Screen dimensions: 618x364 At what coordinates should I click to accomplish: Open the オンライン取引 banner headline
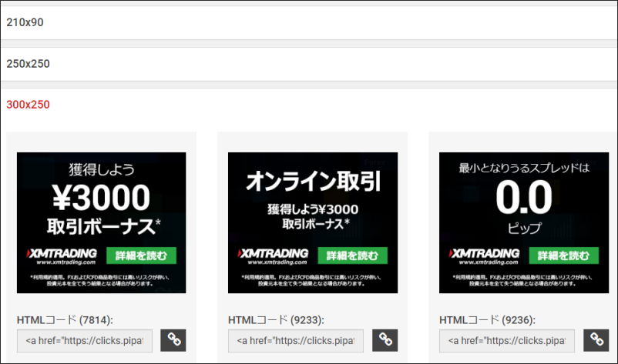point(313,182)
